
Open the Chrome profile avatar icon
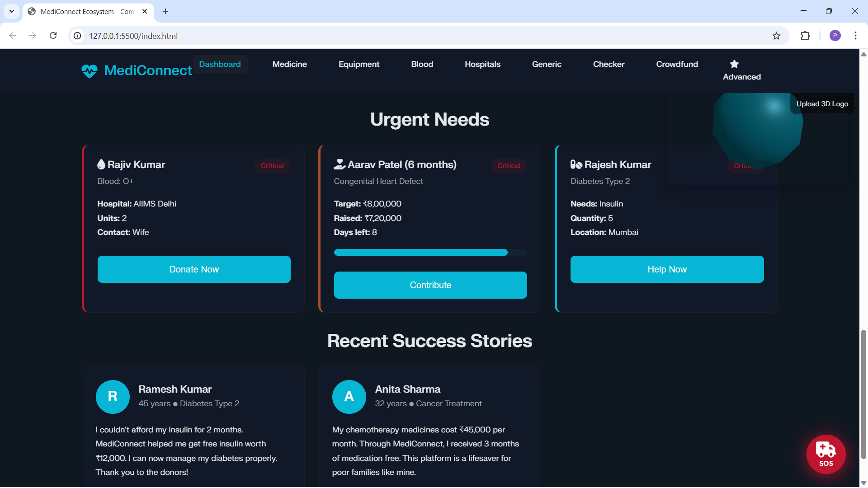point(835,36)
